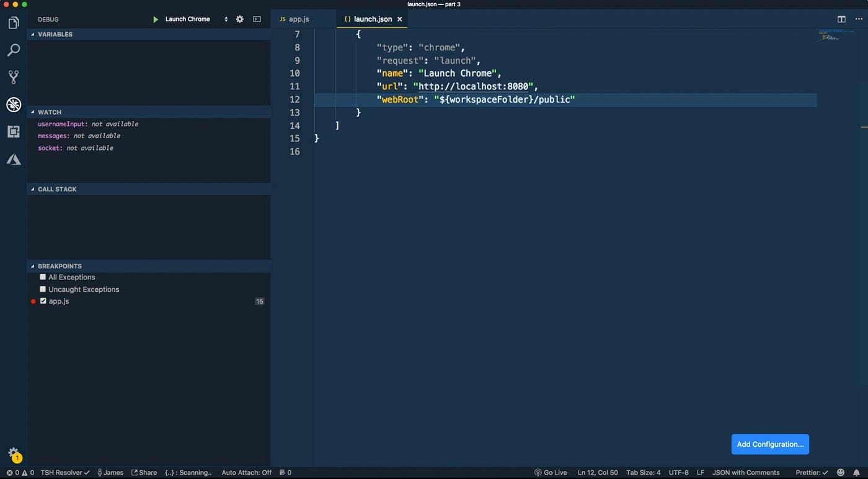This screenshot has height=479, width=868.
Task: Open the Extensions view
Action: pos(14,132)
